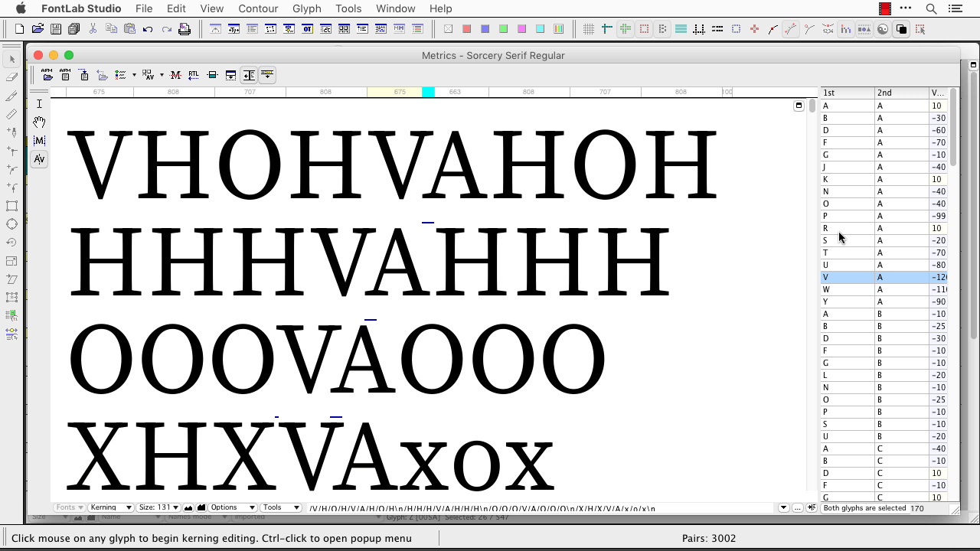Image resolution: width=980 pixels, height=551 pixels.
Task: Click the Options button at bottom
Action: (x=232, y=507)
